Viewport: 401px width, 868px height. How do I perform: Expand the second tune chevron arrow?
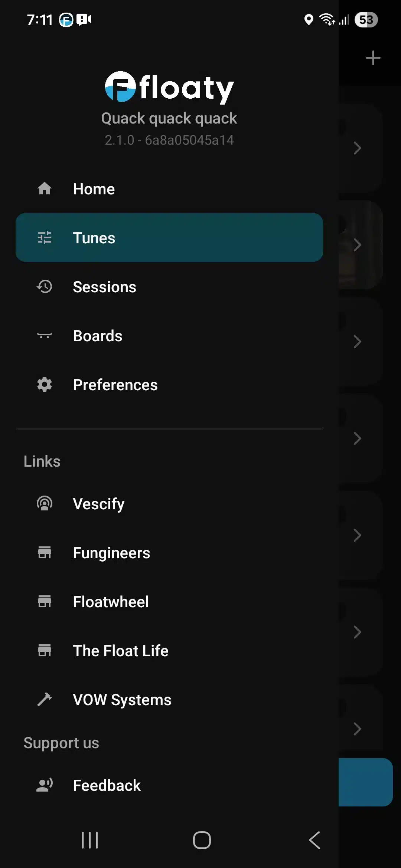(x=357, y=245)
